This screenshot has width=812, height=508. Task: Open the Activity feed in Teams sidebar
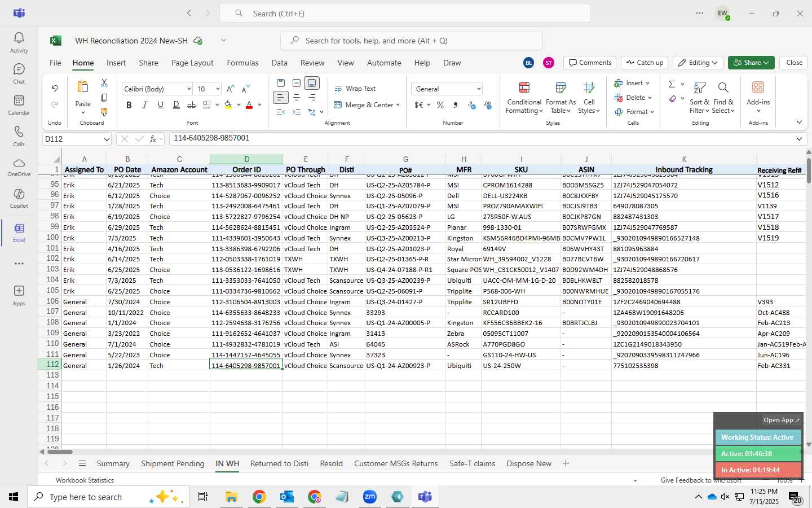(19, 42)
